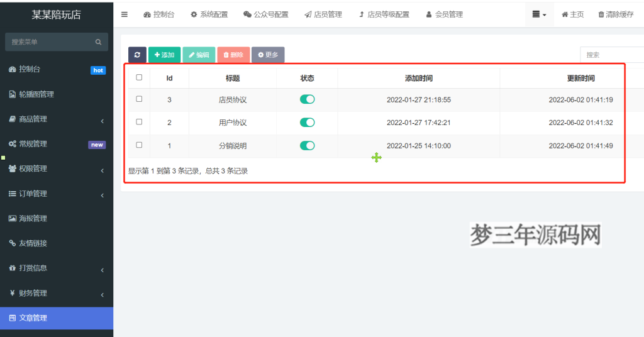The height and width of the screenshot is (337, 644).
Task: Click the home icon next to 主页
Action: click(x=565, y=14)
